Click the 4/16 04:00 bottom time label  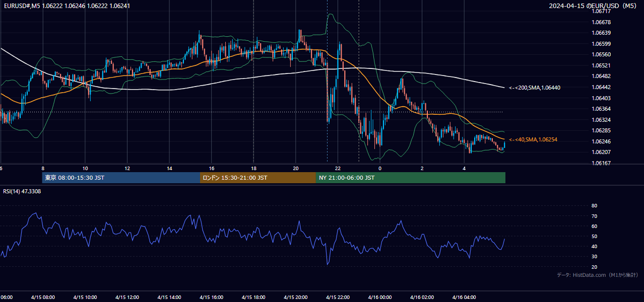[x=464, y=297]
